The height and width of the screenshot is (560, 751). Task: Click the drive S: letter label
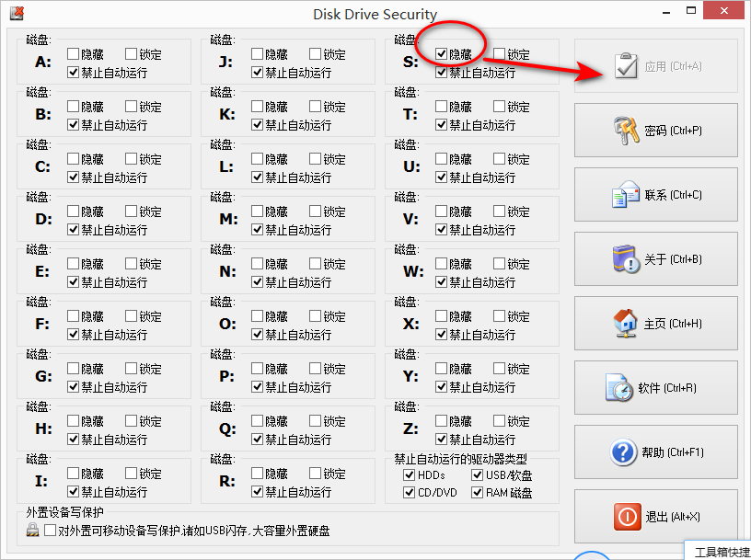[410, 63]
